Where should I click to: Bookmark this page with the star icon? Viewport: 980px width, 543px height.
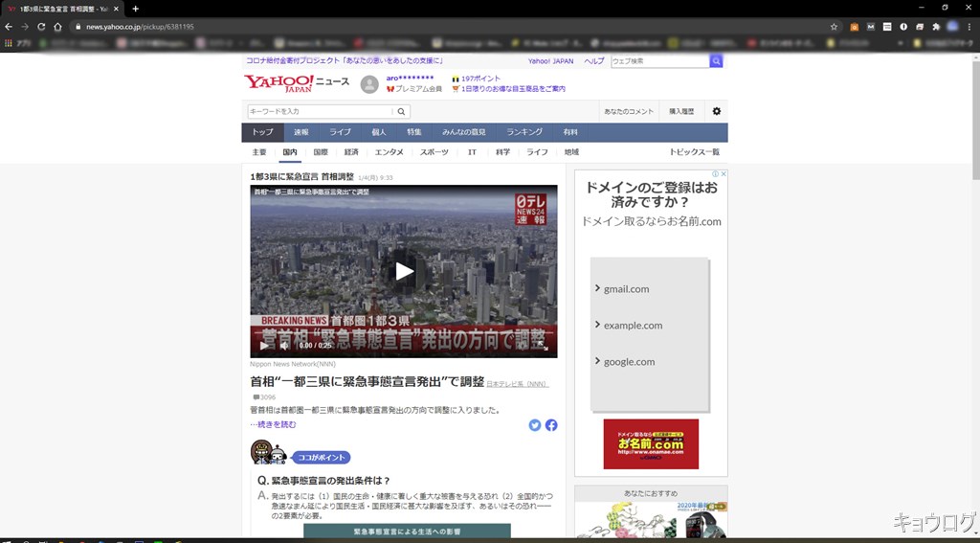(834, 27)
